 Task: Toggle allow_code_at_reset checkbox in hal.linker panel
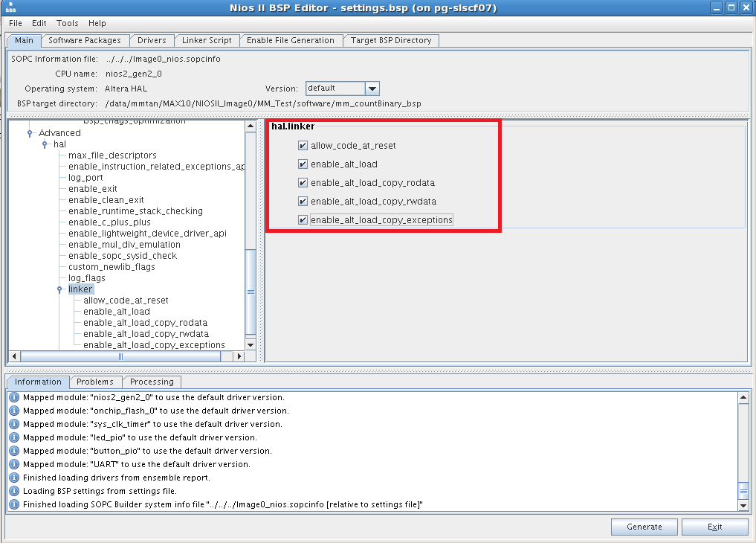[303, 146]
